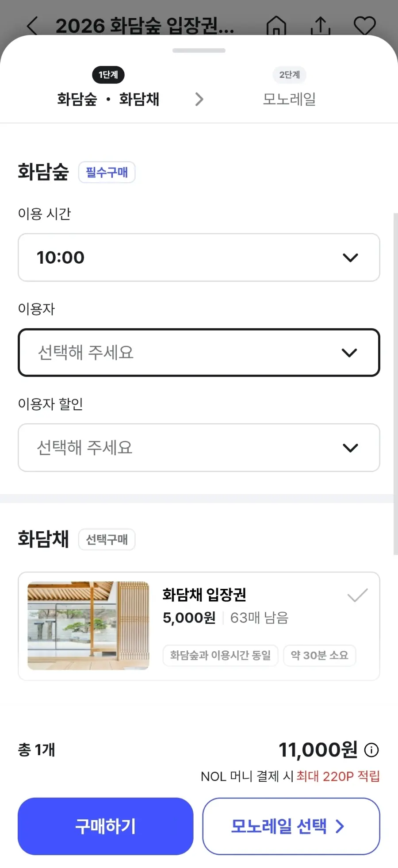
Task: Click the page scrollbar on right edge
Action: point(395,384)
